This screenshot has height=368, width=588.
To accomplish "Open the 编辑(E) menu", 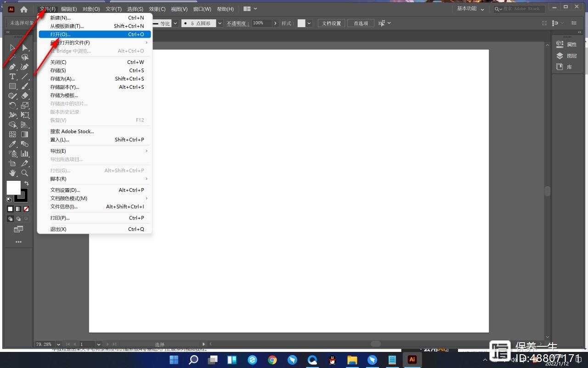I will [69, 9].
